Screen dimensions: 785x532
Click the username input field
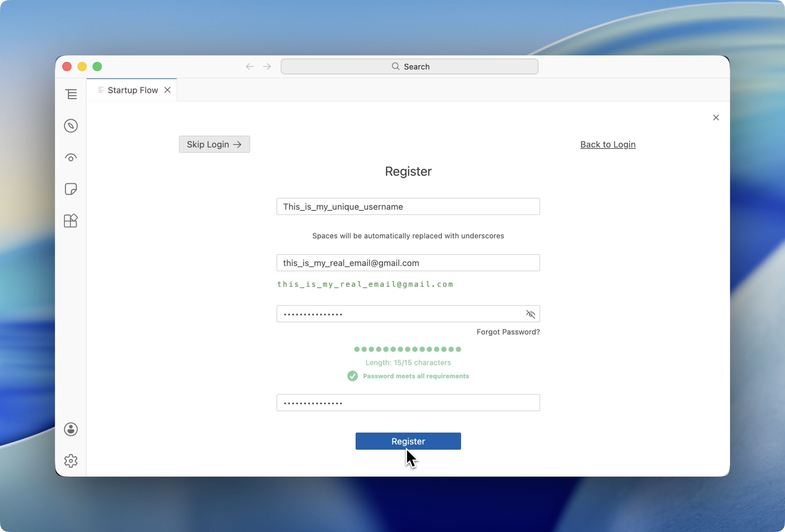click(x=408, y=206)
